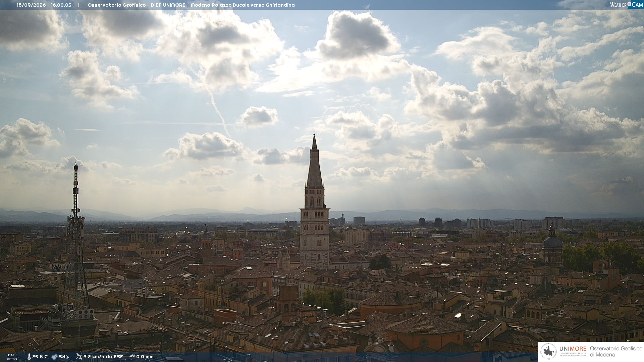Select the 58% humidity reading
The height and width of the screenshot is (362, 644).
click(x=64, y=357)
